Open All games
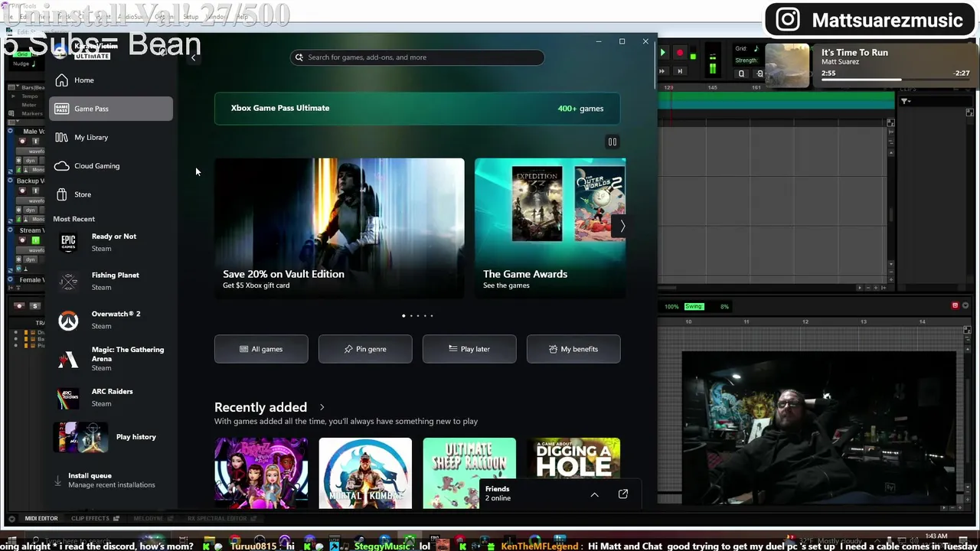This screenshot has width=980, height=551. click(x=261, y=349)
